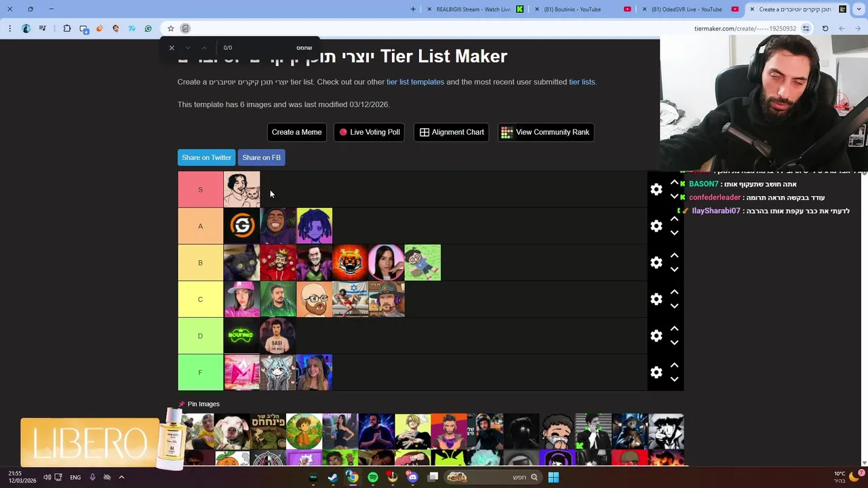This screenshot has width=868, height=488.
Task: Select the orange G logo in A tier
Action: point(241,226)
